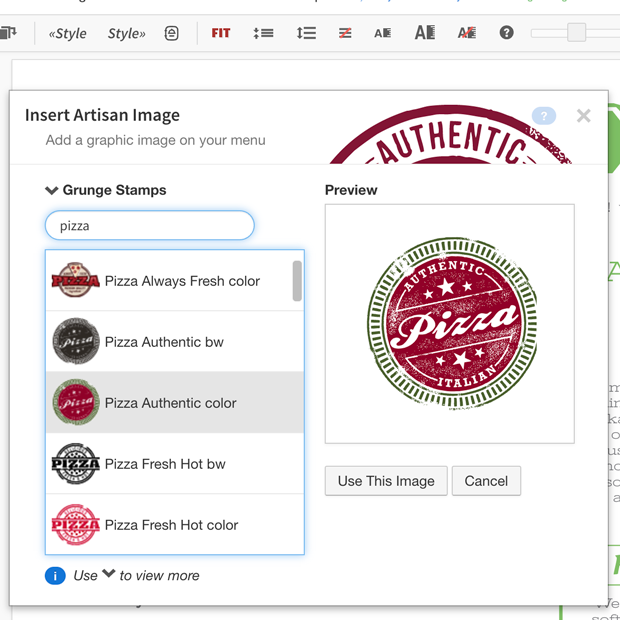Click the pizza search field
620x620 pixels.
point(150,226)
